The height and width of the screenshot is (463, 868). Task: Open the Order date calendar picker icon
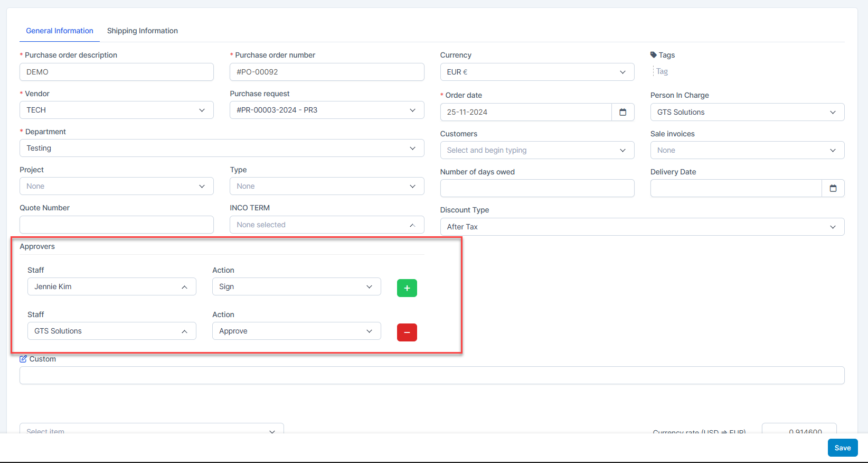pos(622,112)
